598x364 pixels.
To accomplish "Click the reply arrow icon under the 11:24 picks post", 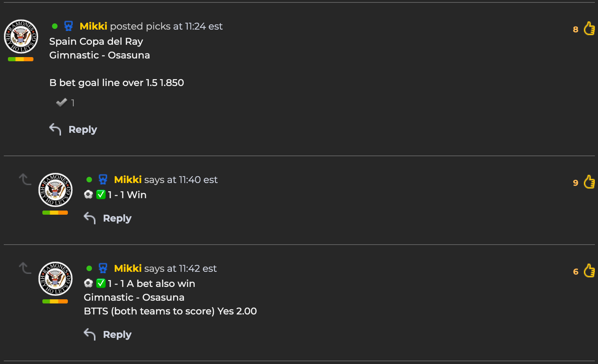I will pyautogui.click(x=55, y=129).
